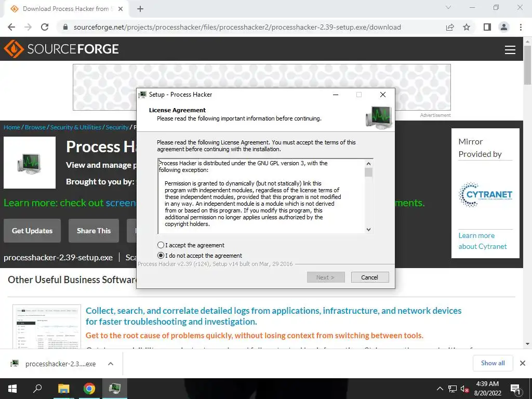Expand download item options chevron
This screenshot has height=399, width=532.
click(x=111, y=364)
